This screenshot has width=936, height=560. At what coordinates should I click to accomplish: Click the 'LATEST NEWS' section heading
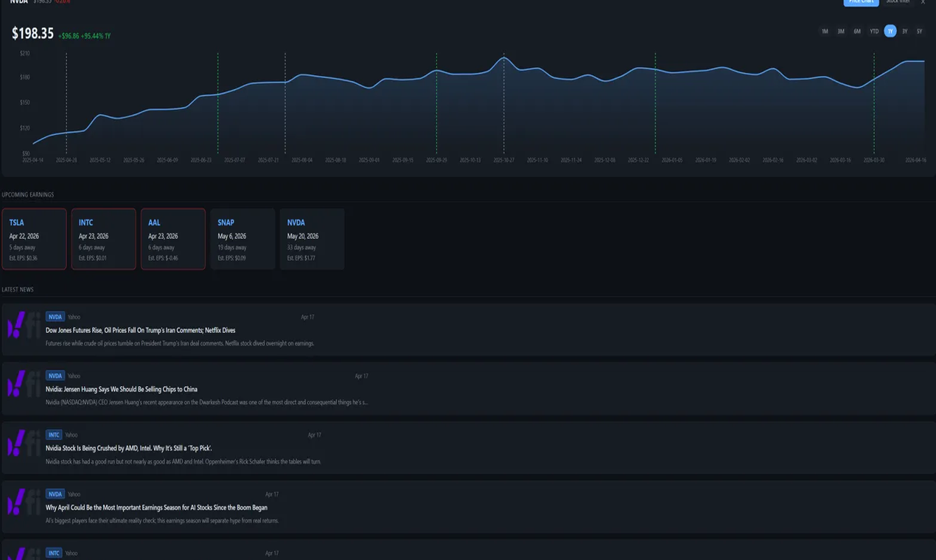coord(18,290)
